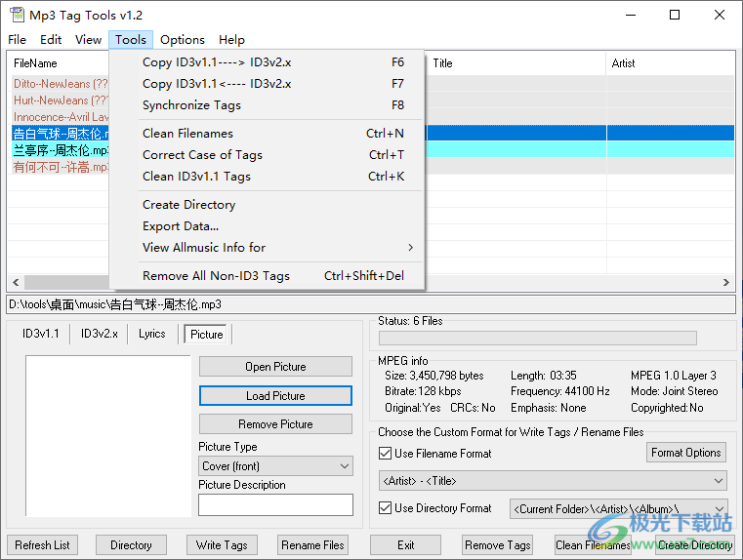The image size is (743, 560).
Task: Open the Edit menu
Action: coord(51,40)
